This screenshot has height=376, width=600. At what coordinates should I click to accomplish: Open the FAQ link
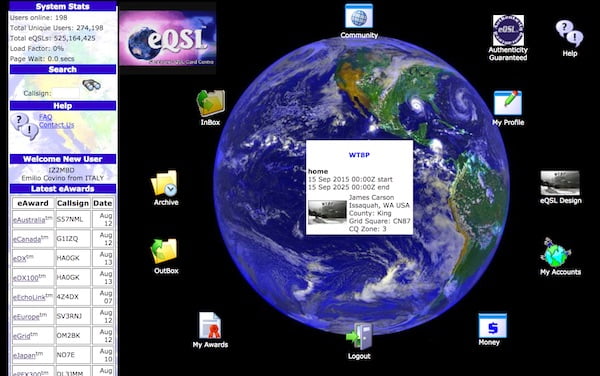point(45,117)
